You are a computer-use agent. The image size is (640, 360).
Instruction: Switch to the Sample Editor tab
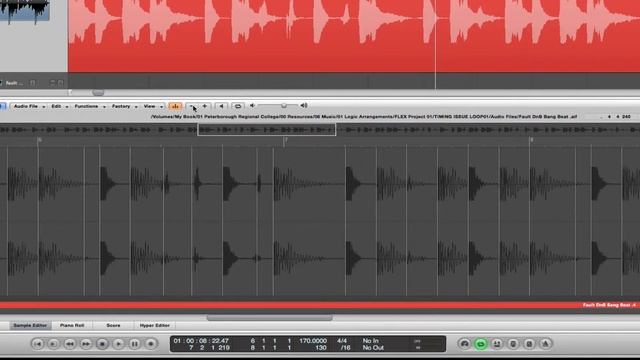tap(30, 325)
